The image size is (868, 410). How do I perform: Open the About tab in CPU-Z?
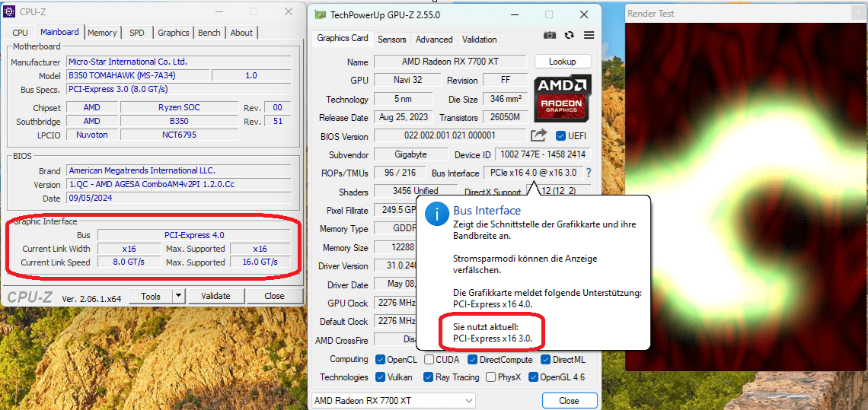[241, 33]
